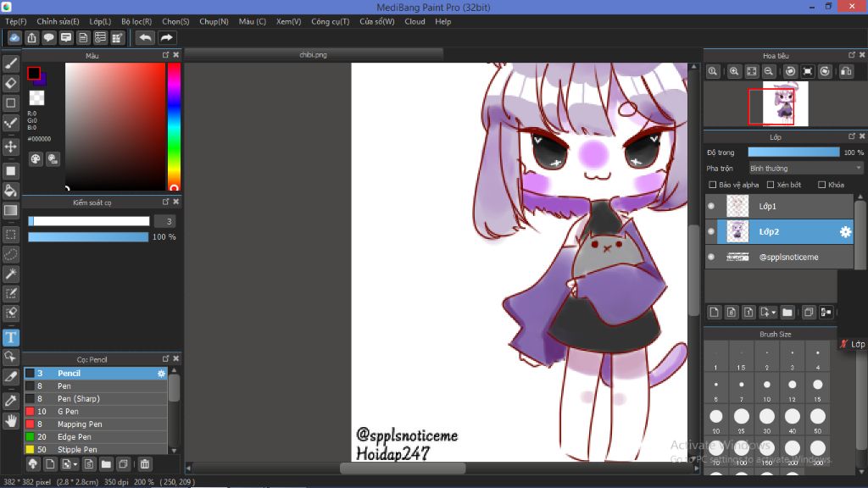The height and width of the screenshot is (488, 868).
Task: Open the Chỉnh sửa(E) menu
Action: pos(58,21)
